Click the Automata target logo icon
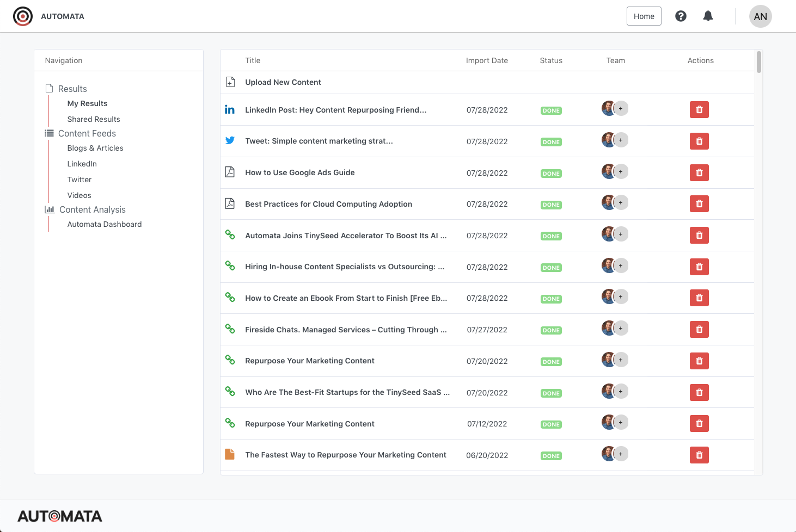 pyautogui.click(x=23, y=16)
